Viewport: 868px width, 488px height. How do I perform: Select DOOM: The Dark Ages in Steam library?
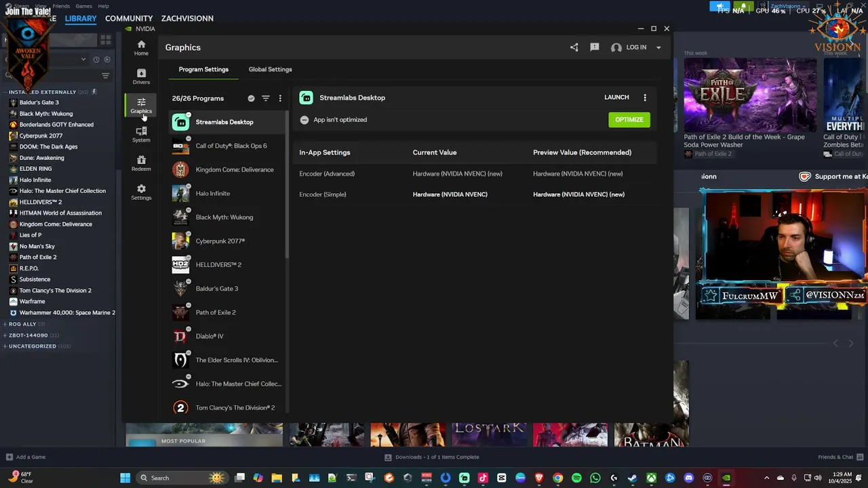(48, 146)
